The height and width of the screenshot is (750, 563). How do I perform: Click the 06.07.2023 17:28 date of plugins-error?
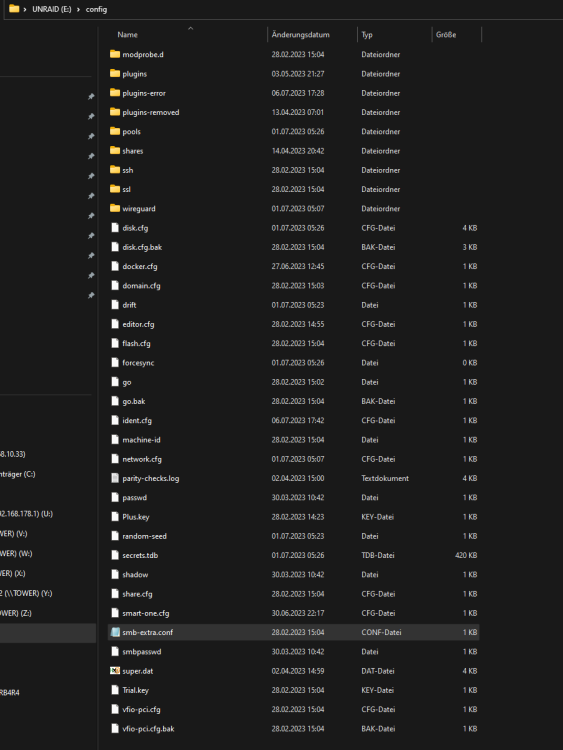pos(298,93)
